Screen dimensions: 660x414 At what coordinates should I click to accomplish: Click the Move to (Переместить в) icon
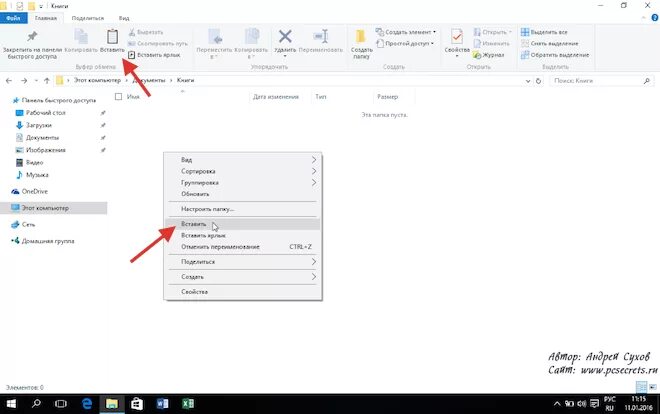click(x=216, y=37)
